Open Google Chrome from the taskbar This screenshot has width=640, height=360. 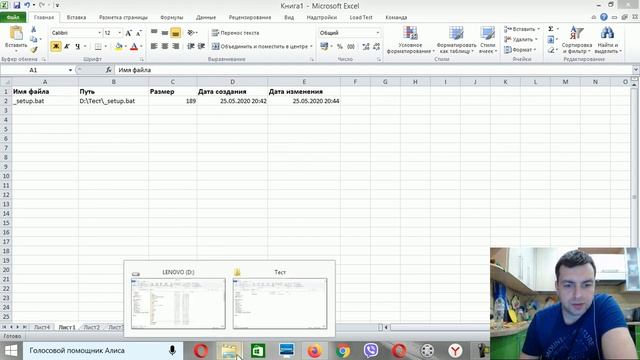pyautogui.click(x=343, y=351)
